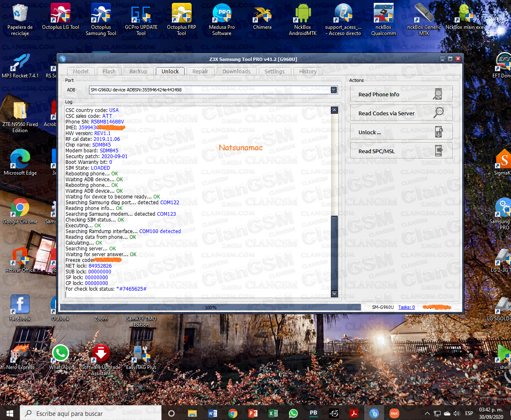
Task: Open Medusa Pro Software on the desktop
Action: click(x=222, y=19)
